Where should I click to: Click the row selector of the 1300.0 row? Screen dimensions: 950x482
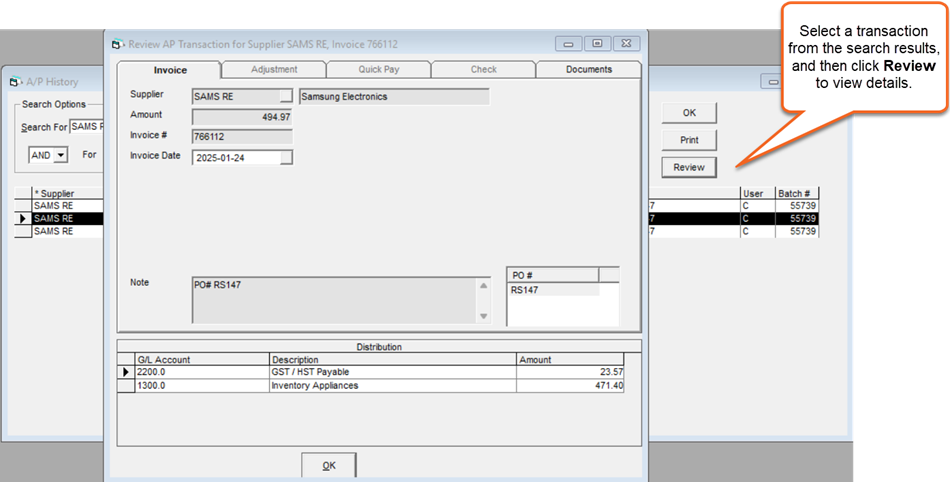coord(126,386)
